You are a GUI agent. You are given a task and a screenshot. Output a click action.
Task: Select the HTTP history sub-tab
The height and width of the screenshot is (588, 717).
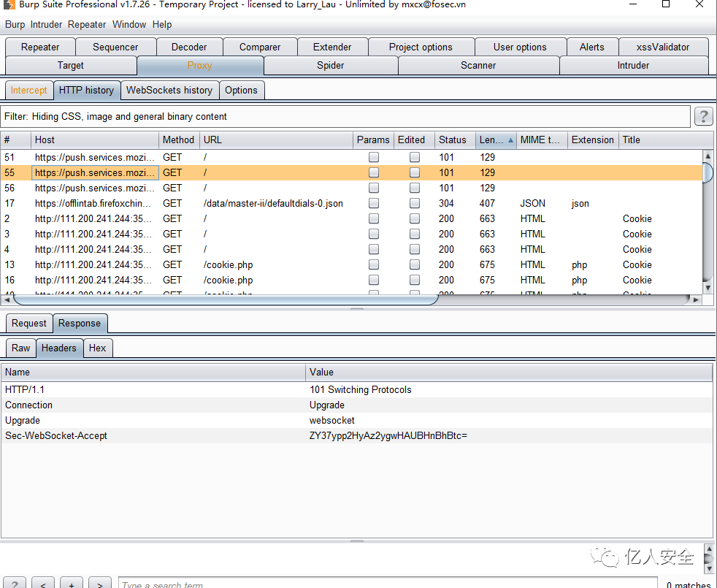pyautogui.click(x=86, y=90)
